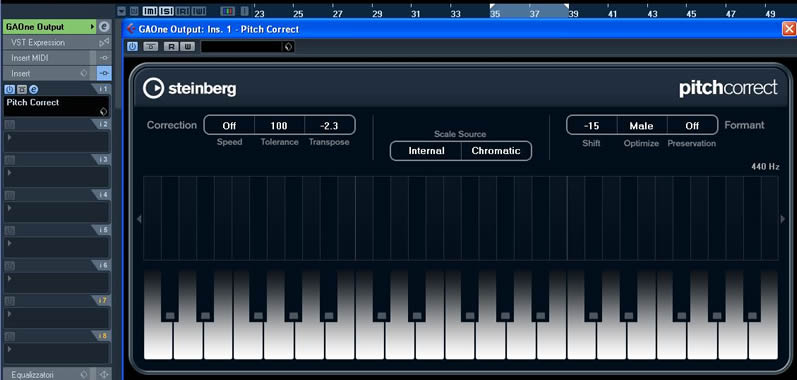Toggle insert slot 1 power button in the inspector
The image size is (797, 380).
(9, 89)
